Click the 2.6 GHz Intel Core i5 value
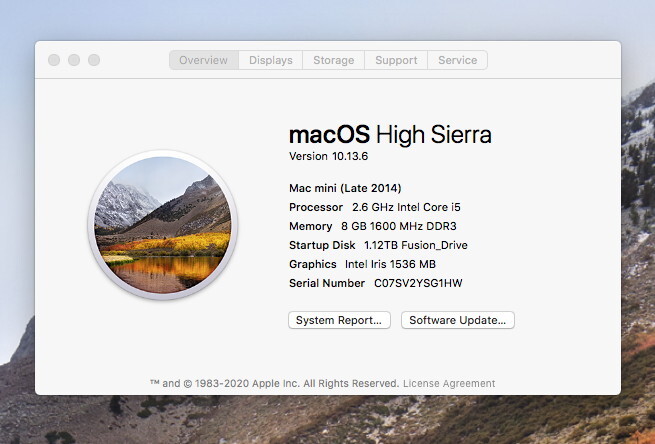The height and width of the screenshot is (444, 655). point(406,207)
